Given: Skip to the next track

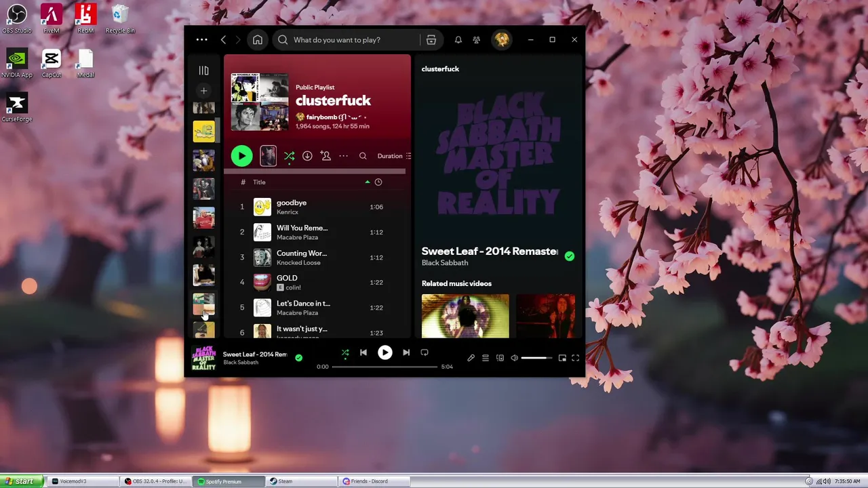Looking at the screenshot, I should [406, 352].
